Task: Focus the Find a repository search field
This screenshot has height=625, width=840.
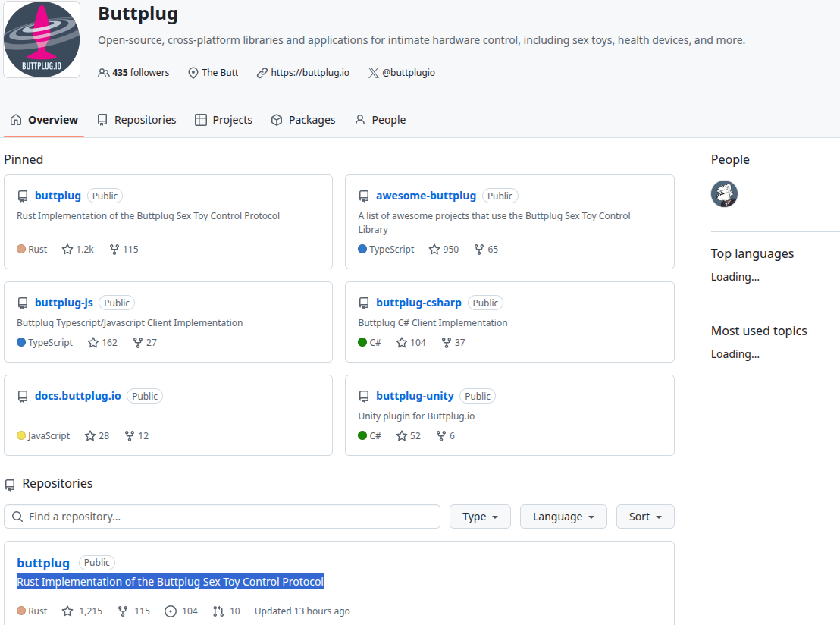Action: (x=222, y=517)
